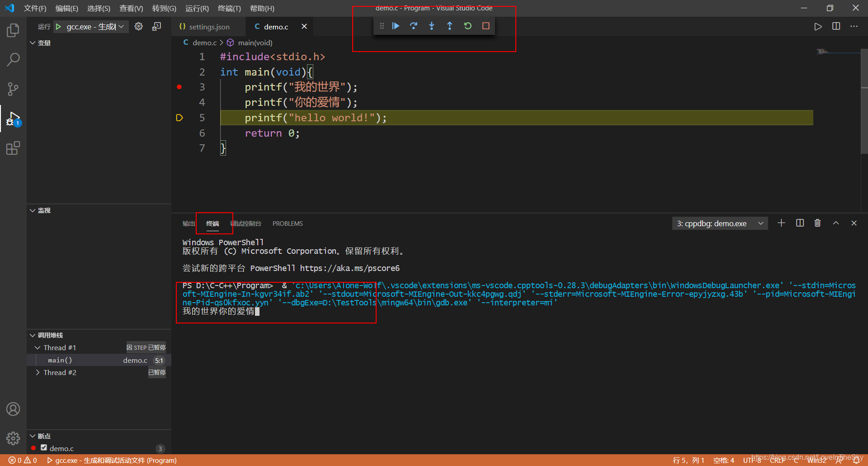Stop the debug session
The height and width of the screenshot is (466, 868).
point(486,26)
